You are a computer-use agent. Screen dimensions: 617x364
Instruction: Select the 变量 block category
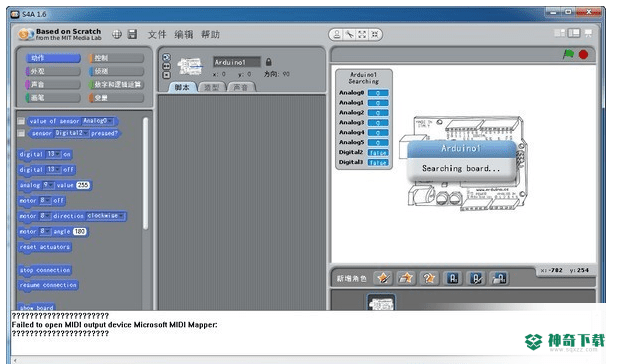click(116, 98)
